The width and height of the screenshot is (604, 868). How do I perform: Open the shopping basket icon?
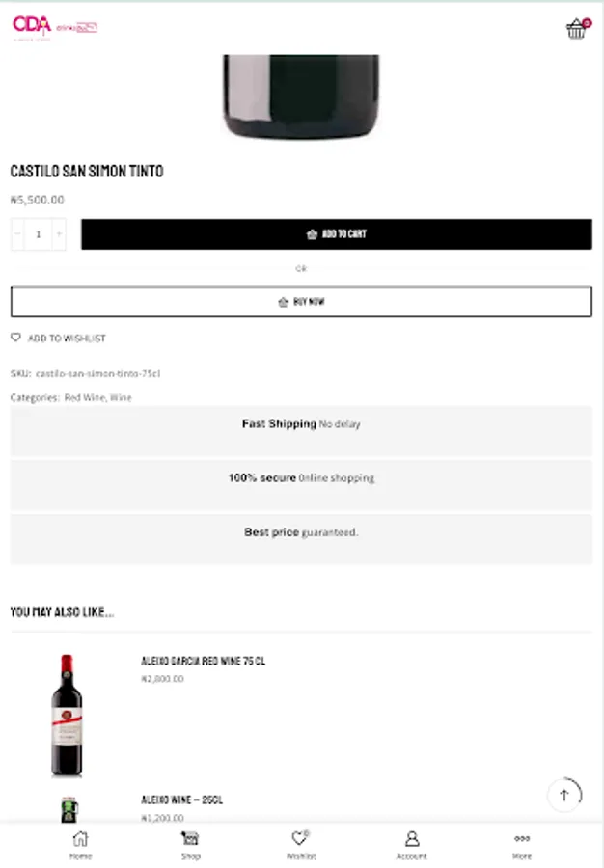click(577, 28)
